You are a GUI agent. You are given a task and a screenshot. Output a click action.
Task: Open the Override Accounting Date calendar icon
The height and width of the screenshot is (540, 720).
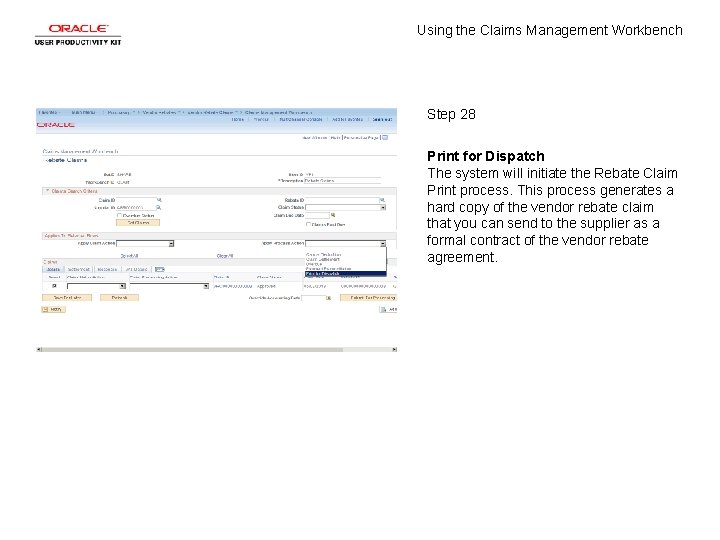pyautogui.click(x=329, y=298)
